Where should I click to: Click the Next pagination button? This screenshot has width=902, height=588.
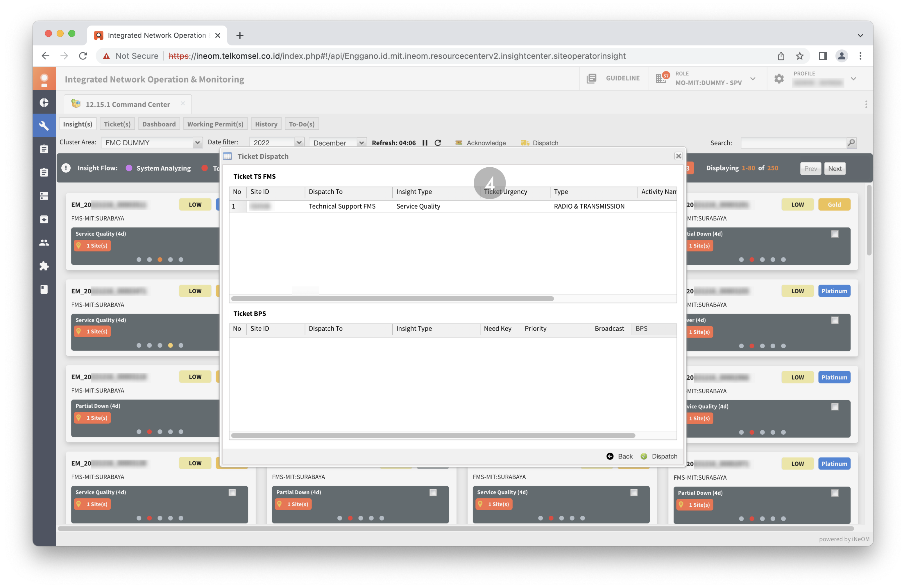(835, 168)
